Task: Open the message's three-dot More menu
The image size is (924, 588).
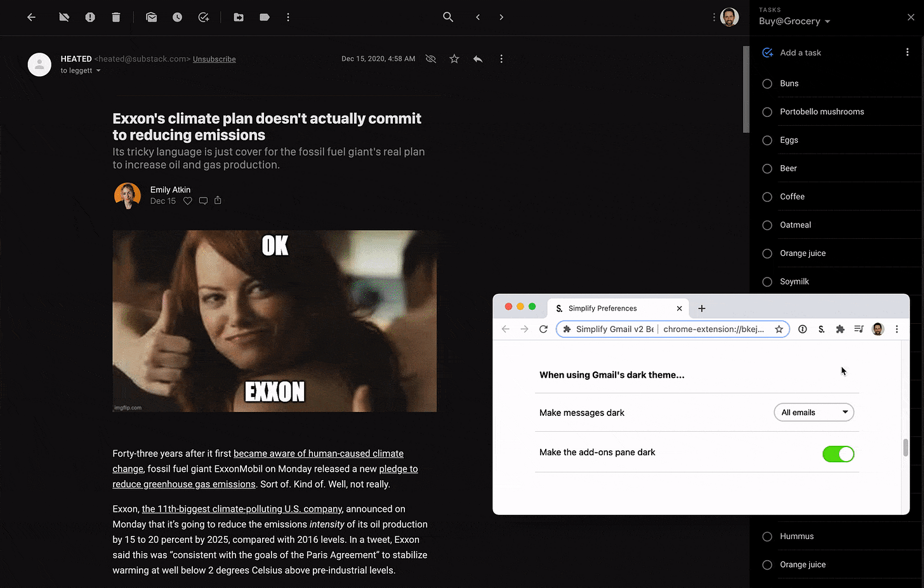Action: [501, 59]
